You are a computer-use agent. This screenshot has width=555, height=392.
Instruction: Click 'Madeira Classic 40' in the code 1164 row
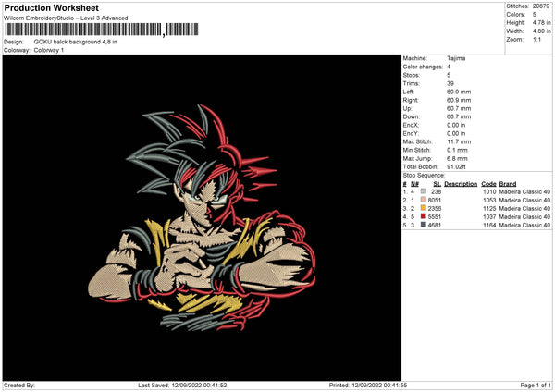[x=524, y=225]
